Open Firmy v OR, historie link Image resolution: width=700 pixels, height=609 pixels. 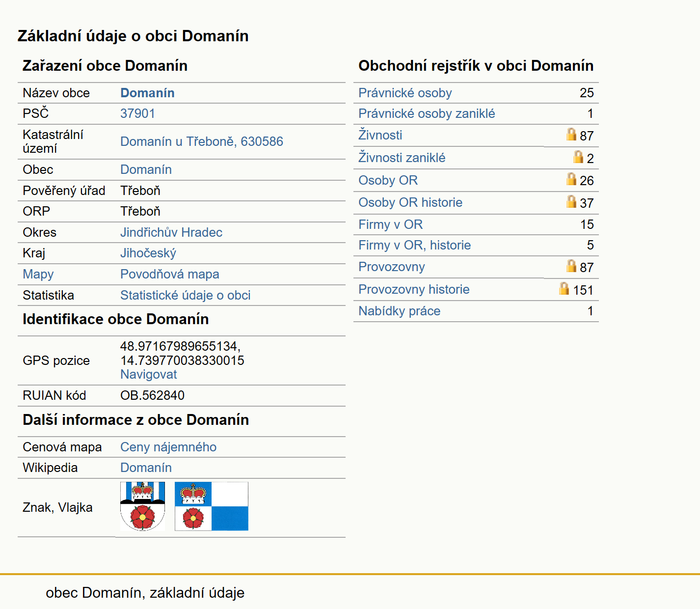[414, 245]
